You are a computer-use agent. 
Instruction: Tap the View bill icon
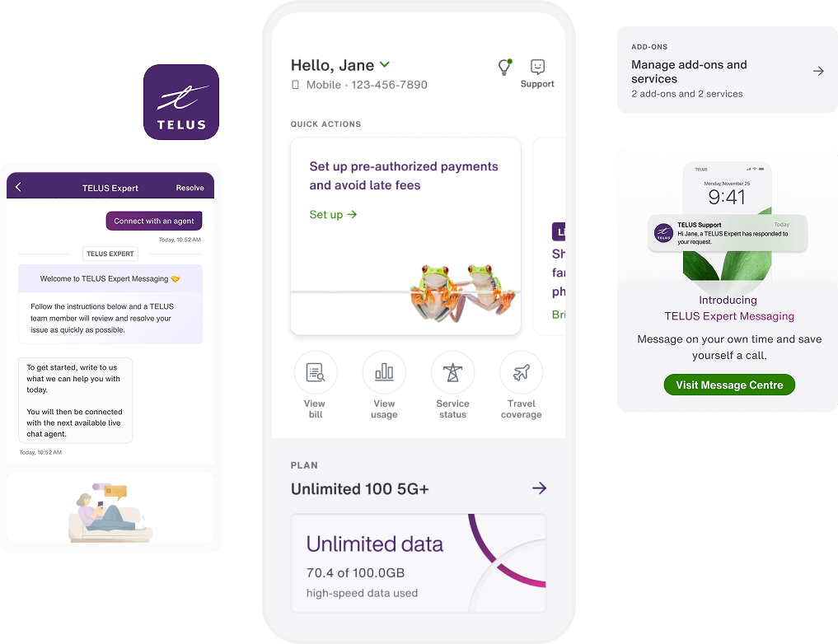pyautogui.click(x=316, y=372)
